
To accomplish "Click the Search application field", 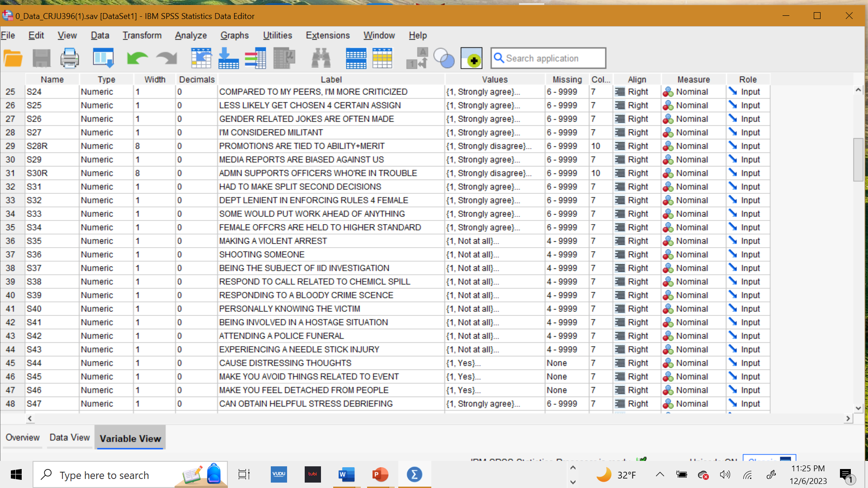I will click(548, 58).
